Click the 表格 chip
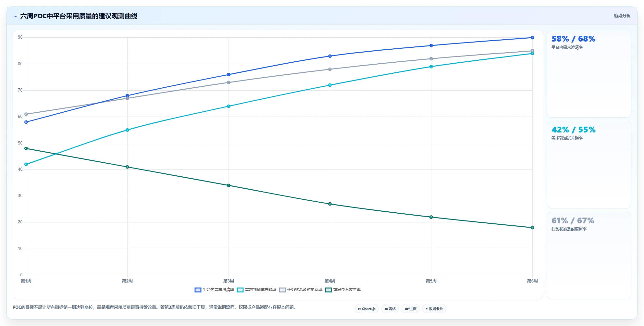644x326 pixels. click(390, 309)
